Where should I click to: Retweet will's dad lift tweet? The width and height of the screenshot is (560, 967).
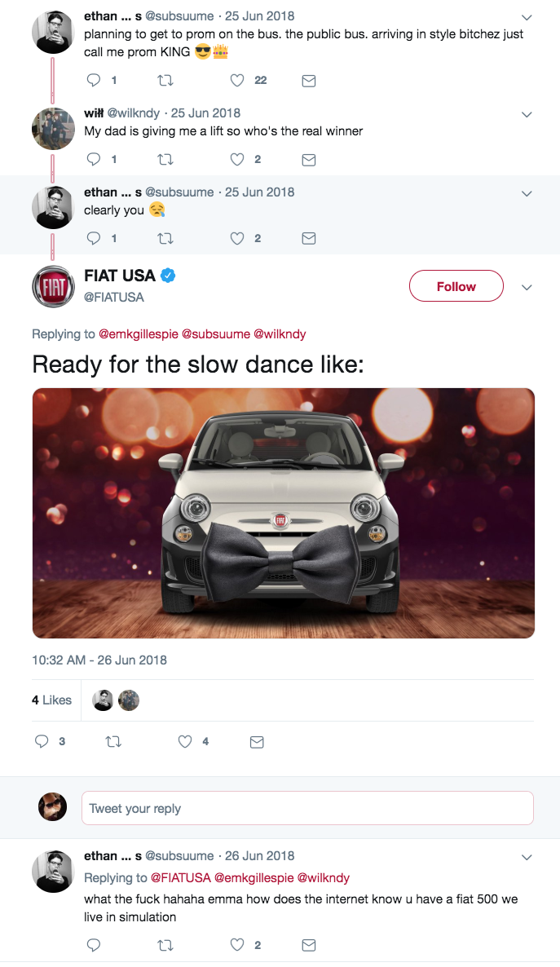click(165, 160)
